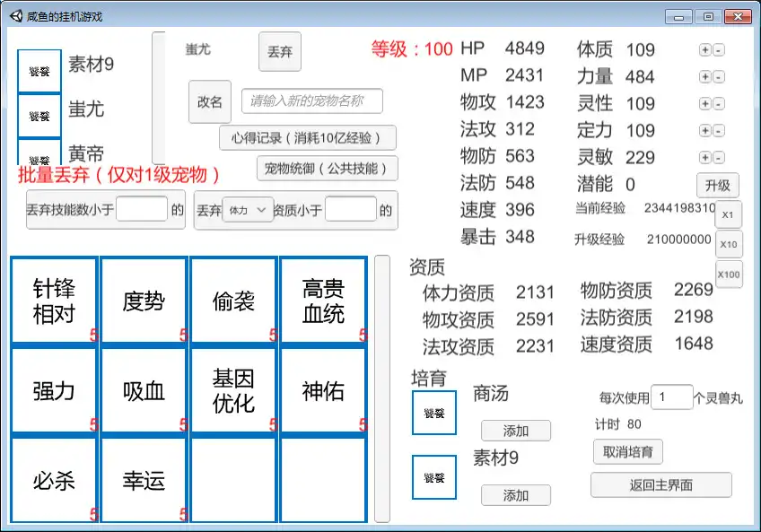Viewport: 761px width, 532px height.
Task: Click the 改名 rename button
Action: [209, 101]
